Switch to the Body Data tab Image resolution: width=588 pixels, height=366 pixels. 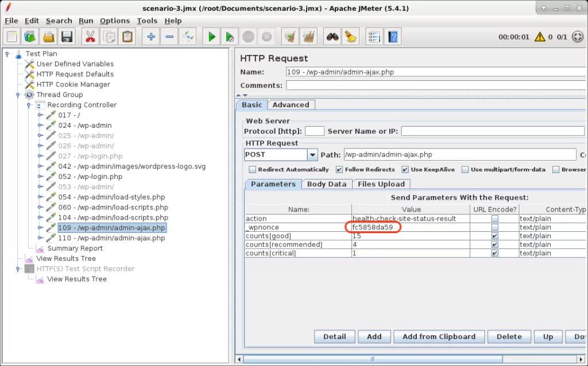[326, 184]
